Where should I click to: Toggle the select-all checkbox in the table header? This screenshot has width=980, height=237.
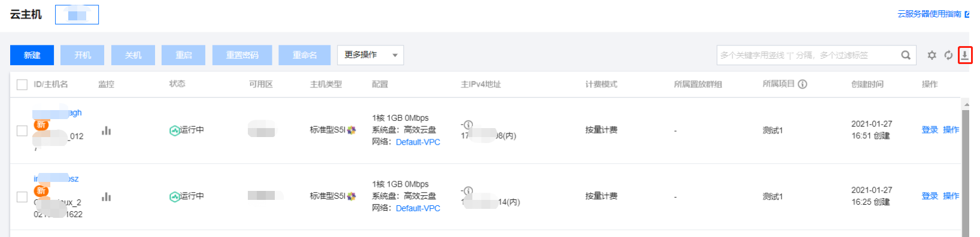pyautogui.click(x=22, y=84)
